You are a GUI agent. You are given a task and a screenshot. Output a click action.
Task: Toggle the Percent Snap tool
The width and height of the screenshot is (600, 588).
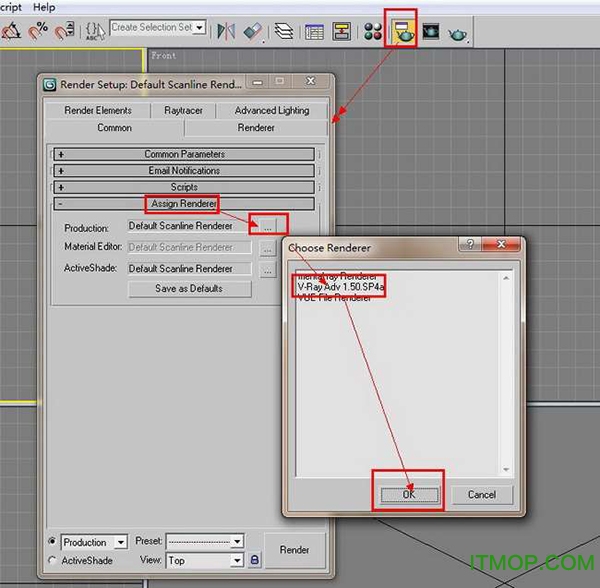pos(38,31)
